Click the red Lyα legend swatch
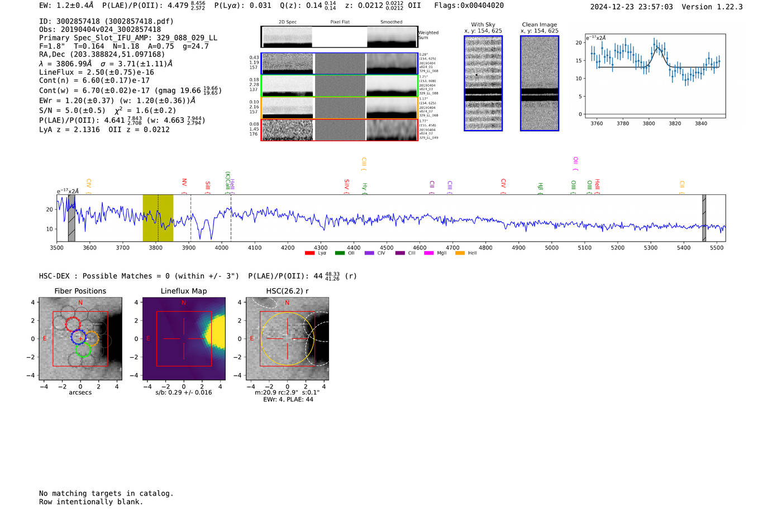 click(310, 253)
